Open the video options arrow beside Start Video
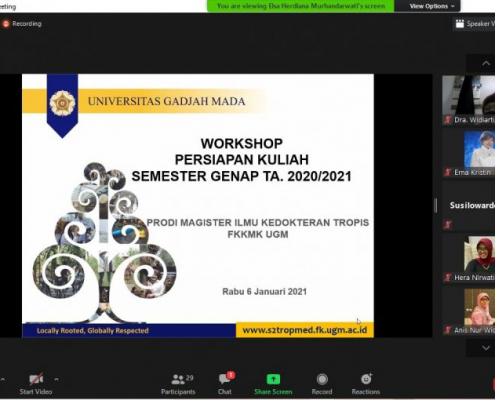This screenshot has height=400, width=495. 56,379
